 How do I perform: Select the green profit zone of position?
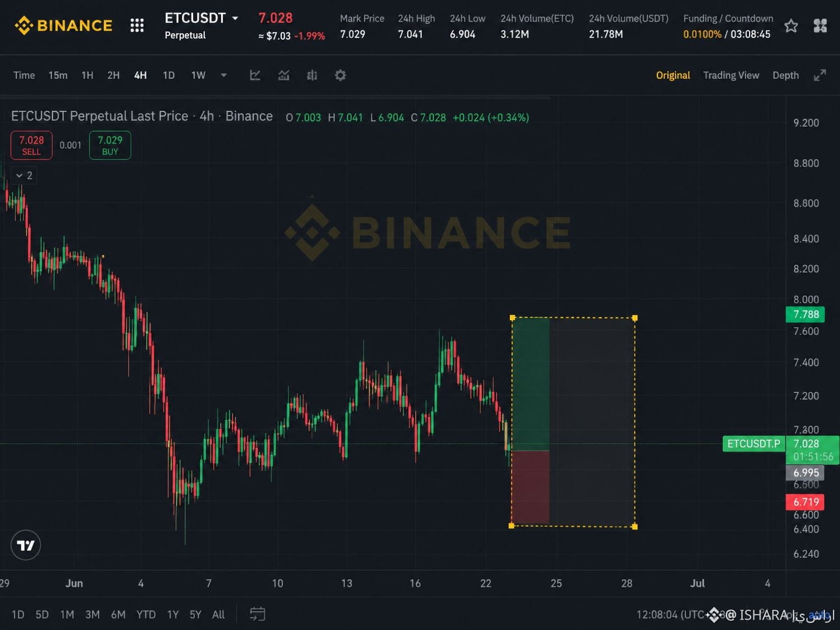pyautogui.click(x=531, y=384)
